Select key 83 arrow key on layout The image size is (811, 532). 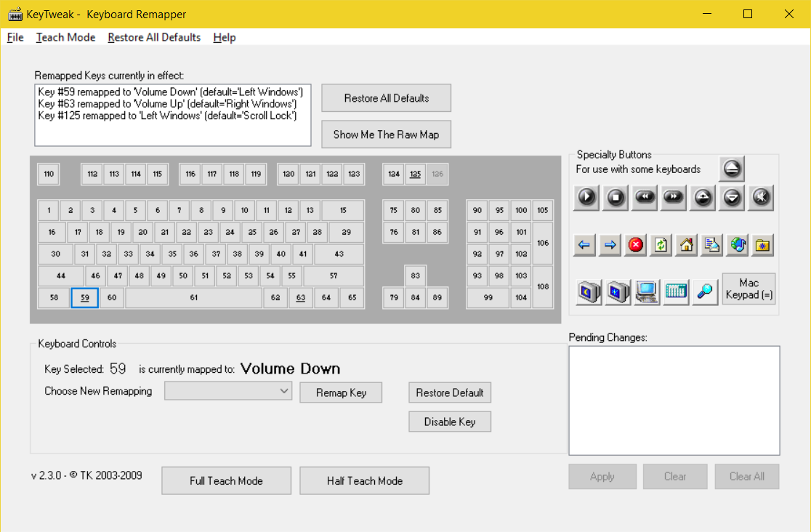pyautogui.click(x=416, y=276)
